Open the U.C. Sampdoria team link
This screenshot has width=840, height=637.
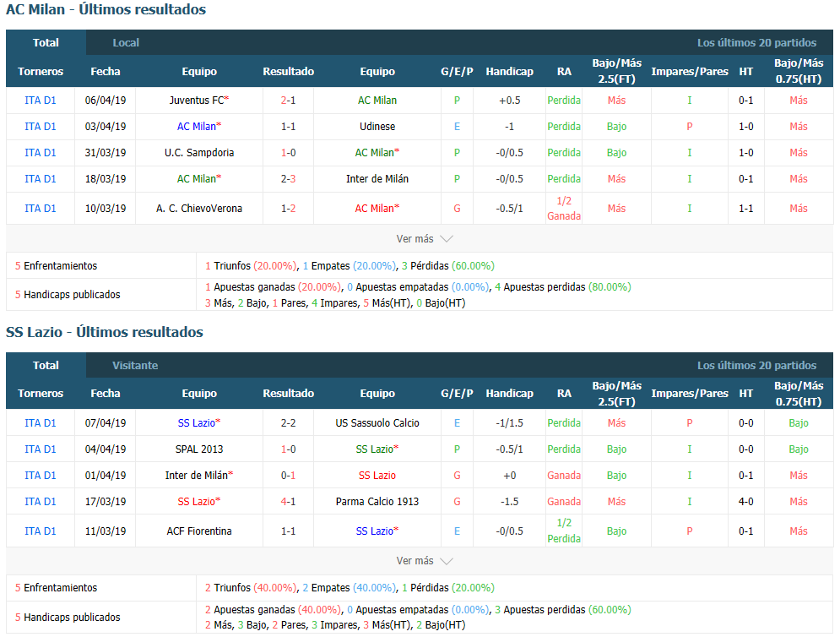[x=199, y=153]
